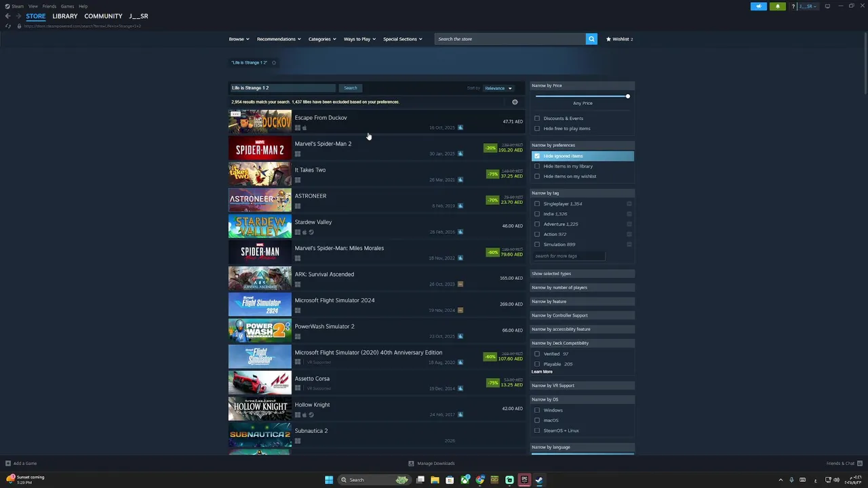Screen dimensions: 868x488
Task: Click the Search button next to the term field
Action: pos(350,88)
